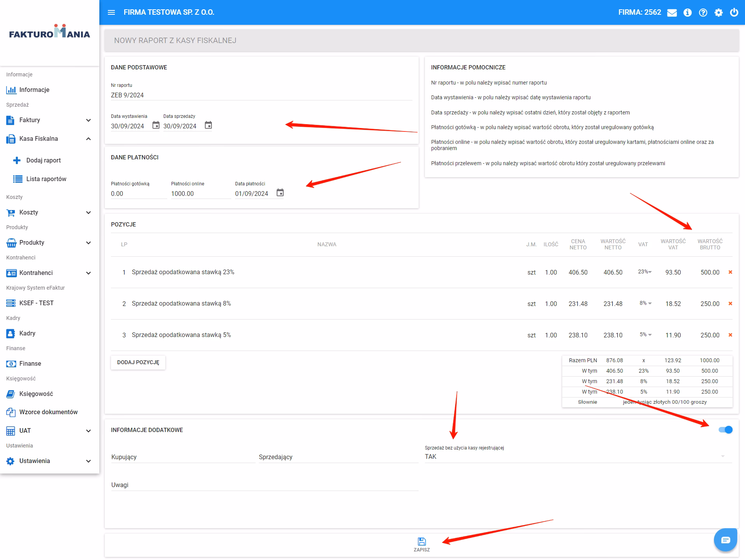Delete position row with 23% rate
745x560 pixels.
[730, 272]
